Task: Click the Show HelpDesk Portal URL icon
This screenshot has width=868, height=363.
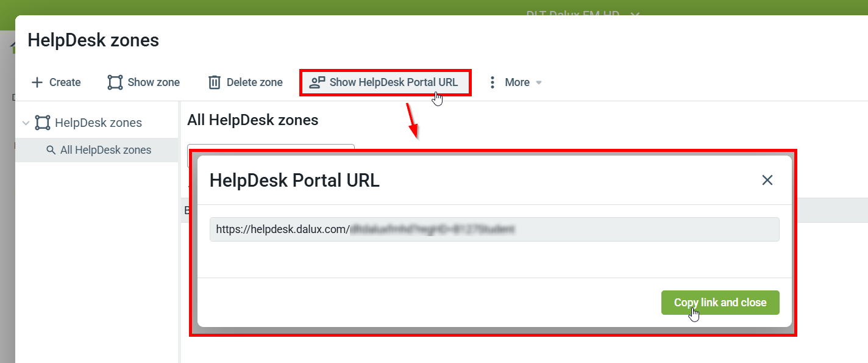Action: coord(317,82)
